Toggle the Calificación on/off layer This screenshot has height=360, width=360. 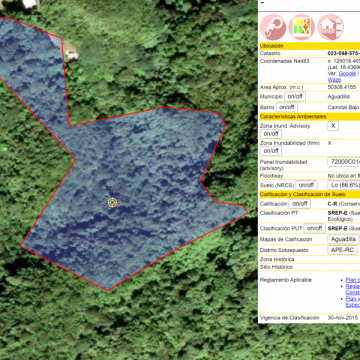point(300,204)
